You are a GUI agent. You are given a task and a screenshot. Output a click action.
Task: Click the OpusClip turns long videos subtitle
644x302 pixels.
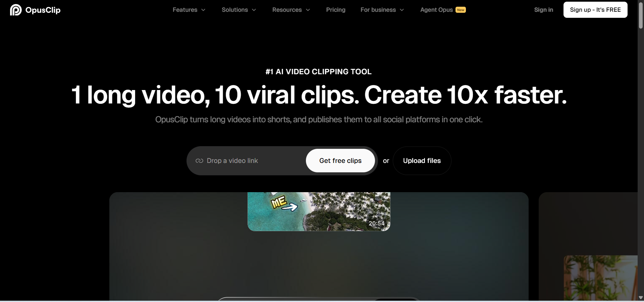pyautogui.click(x=319, y=120)
